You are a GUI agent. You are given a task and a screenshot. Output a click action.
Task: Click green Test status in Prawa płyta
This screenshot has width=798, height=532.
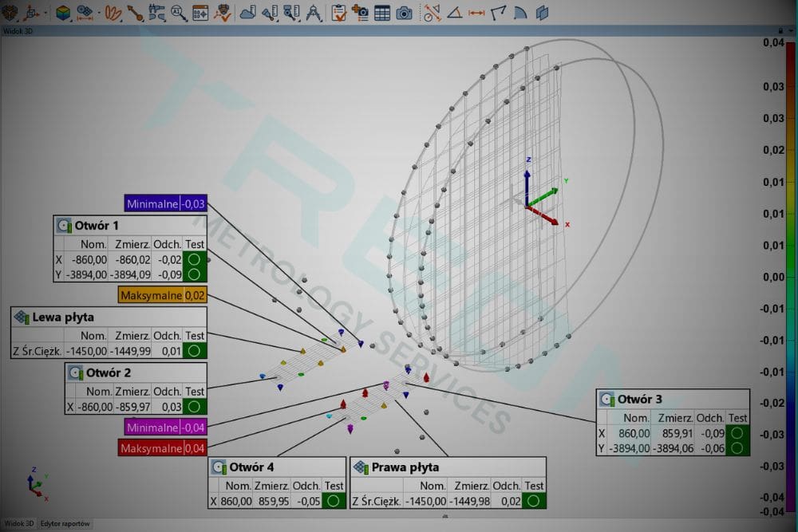(x=534, y=501)
